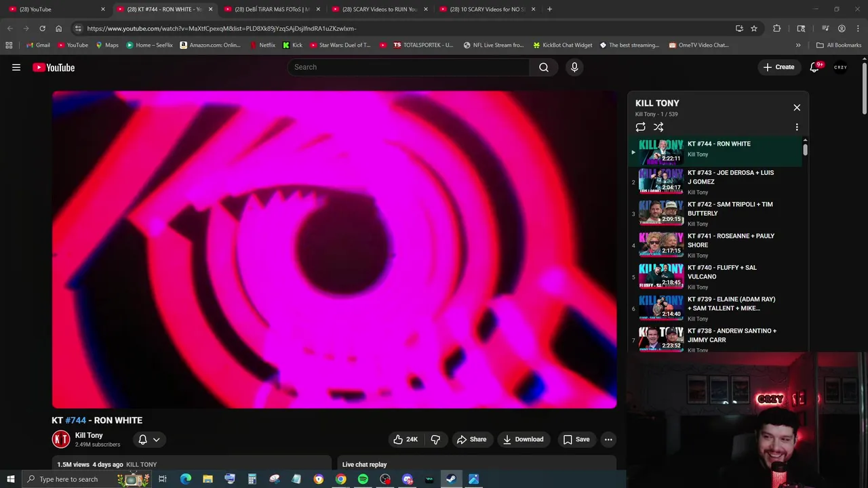Open Task View on taskbar
This screenshot has height=488, width=868.
(163, 479)
